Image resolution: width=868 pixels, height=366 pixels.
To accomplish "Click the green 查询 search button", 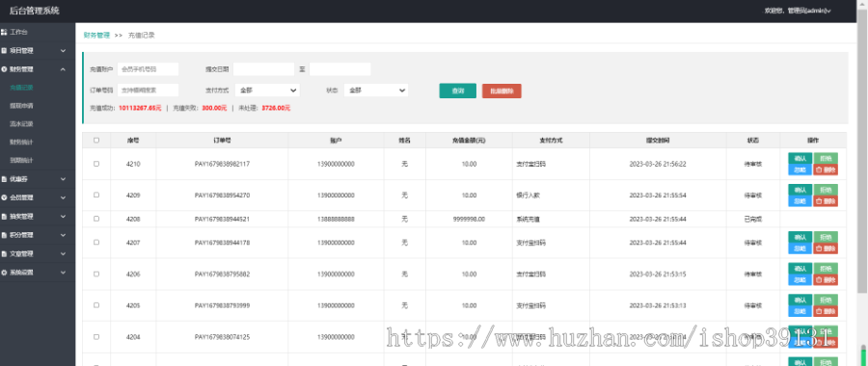I will [x=458, y=91].
